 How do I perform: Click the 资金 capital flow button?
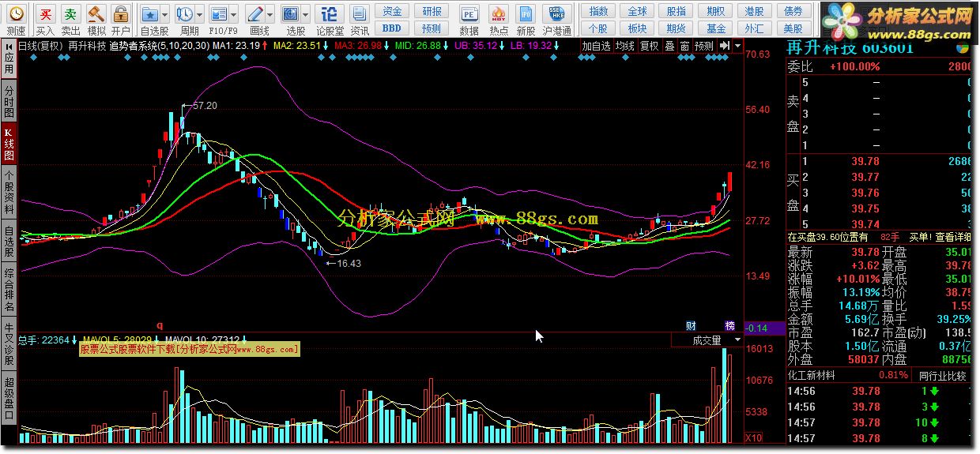pyautogui.click(x=392, y=11)
